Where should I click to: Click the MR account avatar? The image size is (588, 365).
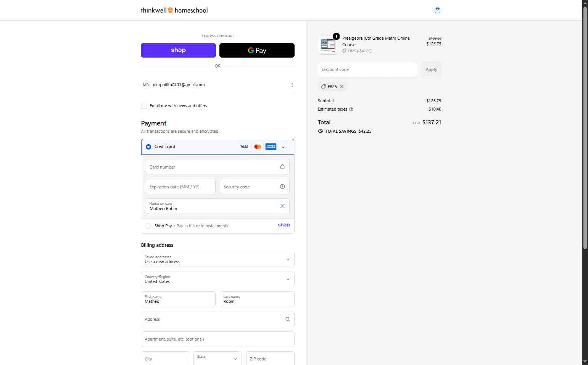click(x=146, y=85)
